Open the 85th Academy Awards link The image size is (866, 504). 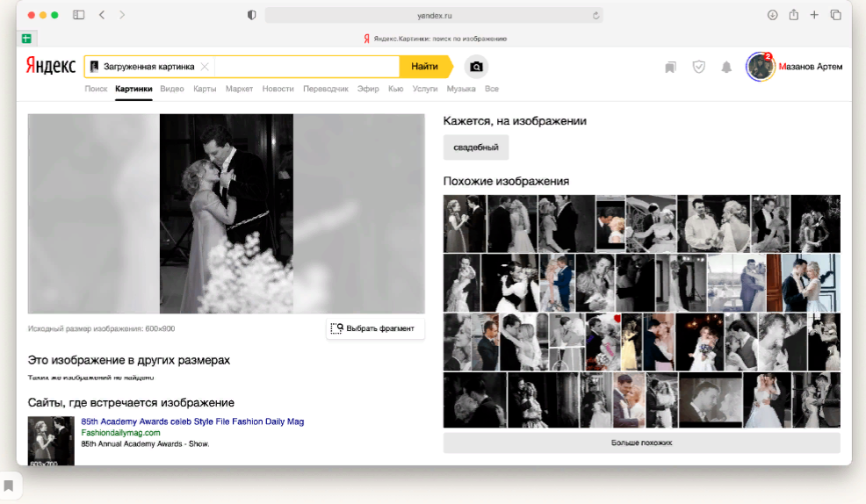pos(192,421)
